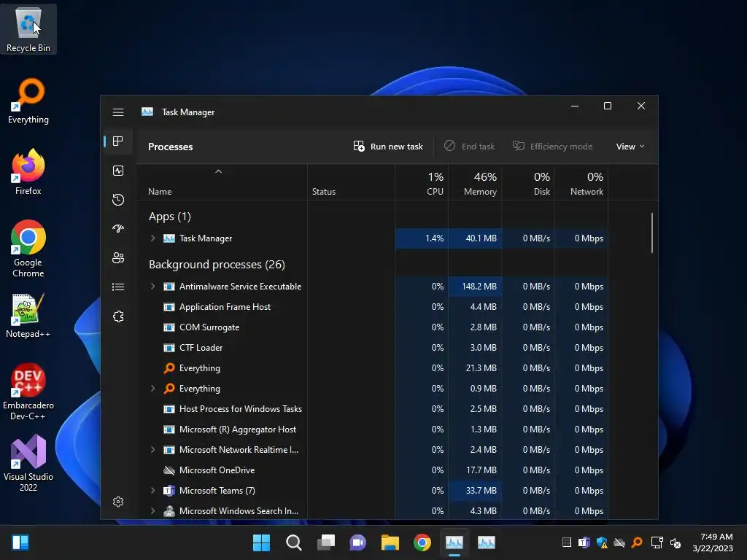Select the Everything desktop shortcut

(28, 101)
